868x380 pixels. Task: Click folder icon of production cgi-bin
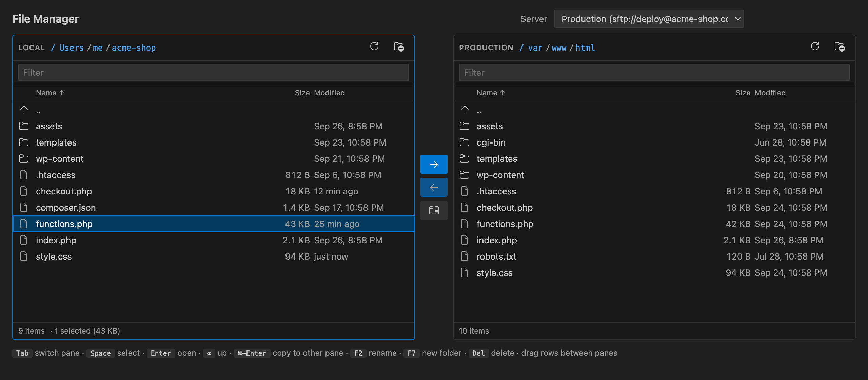point(465,142)
